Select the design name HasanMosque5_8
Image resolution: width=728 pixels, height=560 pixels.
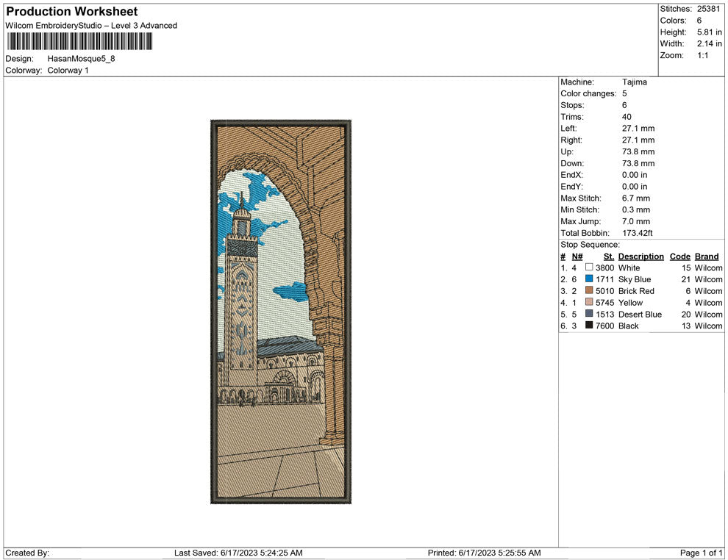tap(81, 58)
